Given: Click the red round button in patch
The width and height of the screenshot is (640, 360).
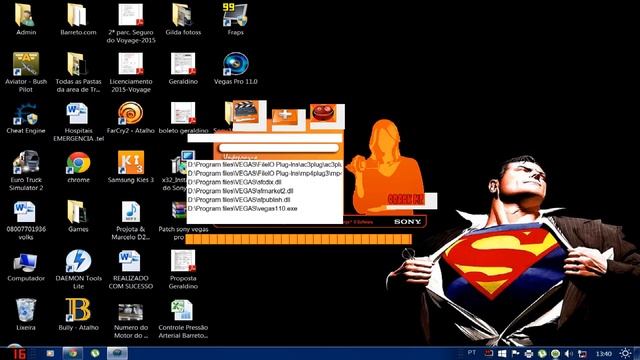Looking at the screenshot, I should [x=323, y=113].
